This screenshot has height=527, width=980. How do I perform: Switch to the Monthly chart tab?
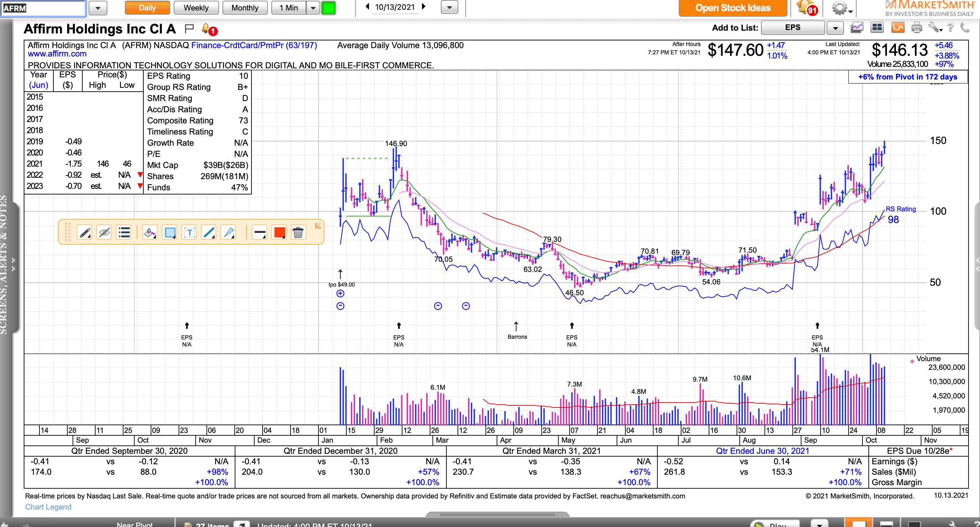coord(244,8)
